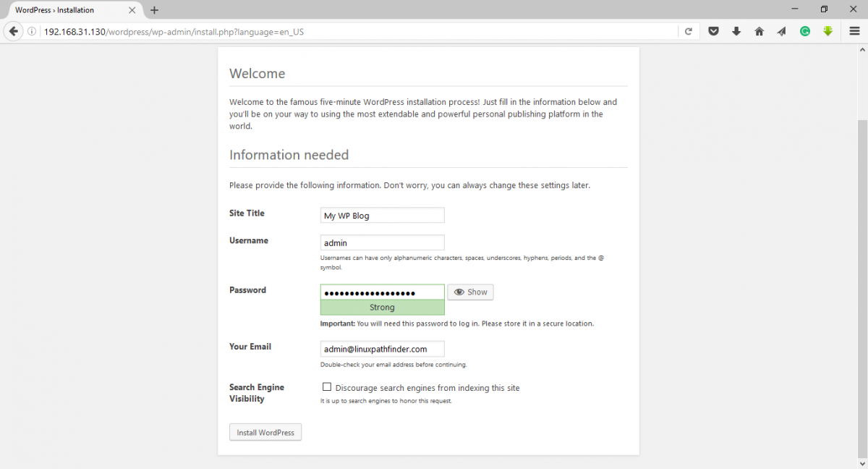Open the Firefox hamburger menu

[855, 31]
